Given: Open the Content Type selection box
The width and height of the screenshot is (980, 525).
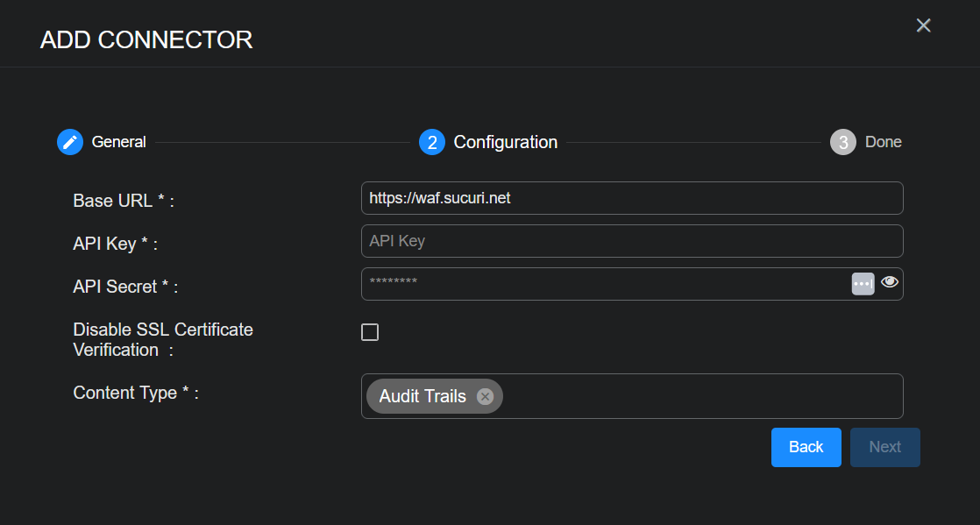Looking at the screenshot, I should coord(701,396).
